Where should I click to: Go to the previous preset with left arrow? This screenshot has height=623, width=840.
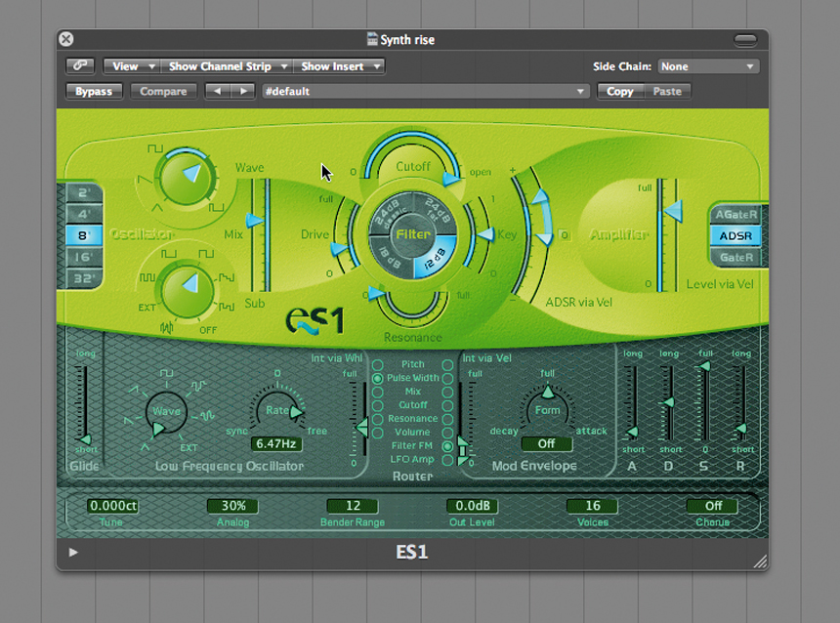click(x=218, y=91)
